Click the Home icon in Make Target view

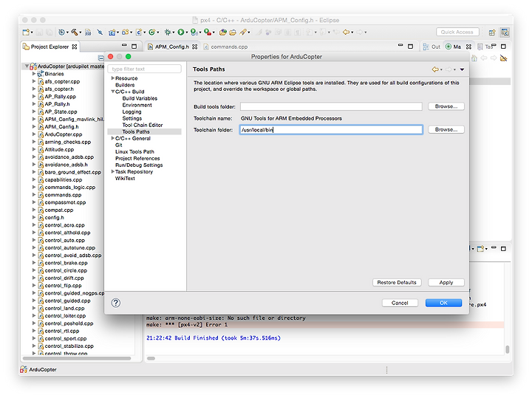(x=474, y=58)
